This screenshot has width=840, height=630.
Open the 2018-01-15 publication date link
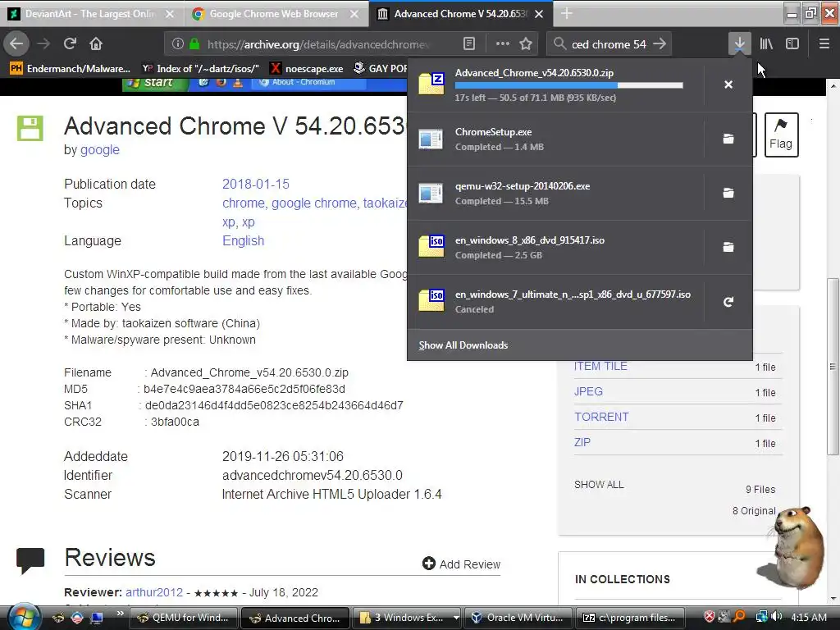pos(256,185)
